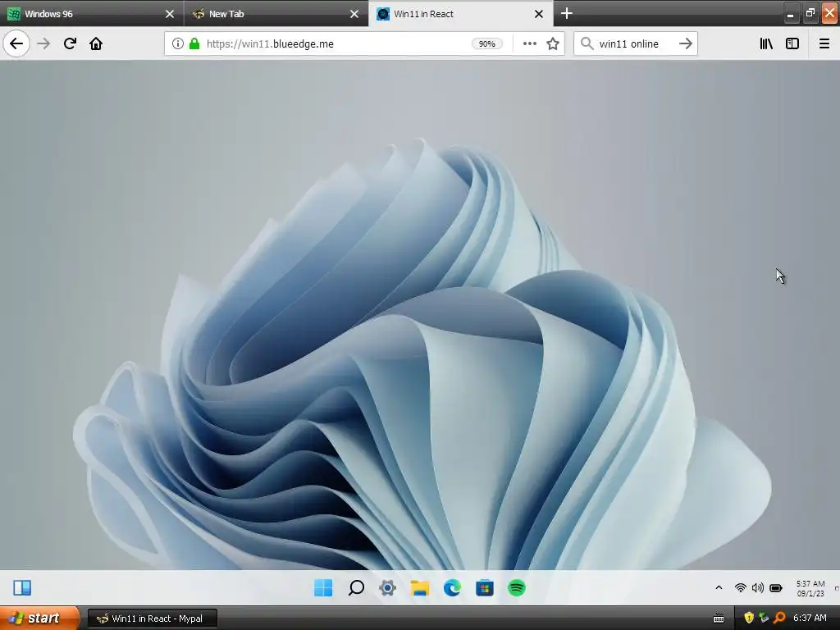Open page actions three-dot menu
Image resolution: width=840 pixels, height=630 pixels.
point(529,43)
